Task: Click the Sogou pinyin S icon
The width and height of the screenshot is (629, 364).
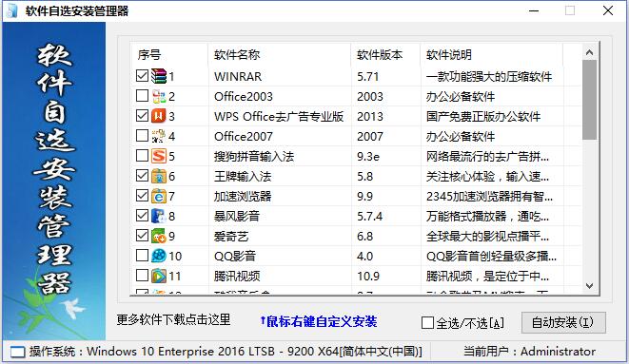Action: tap(159, 156)
